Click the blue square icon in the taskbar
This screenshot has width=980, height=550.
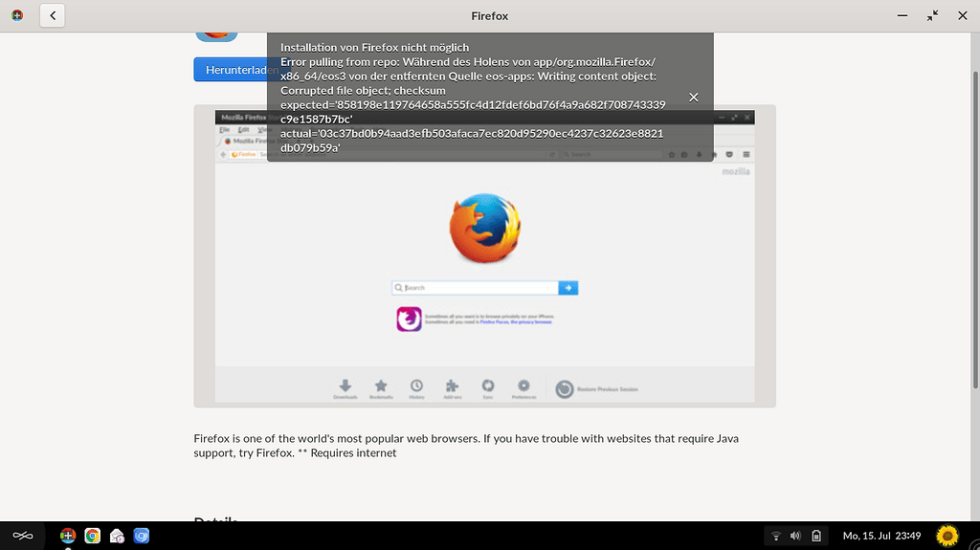tap(142, 536)
